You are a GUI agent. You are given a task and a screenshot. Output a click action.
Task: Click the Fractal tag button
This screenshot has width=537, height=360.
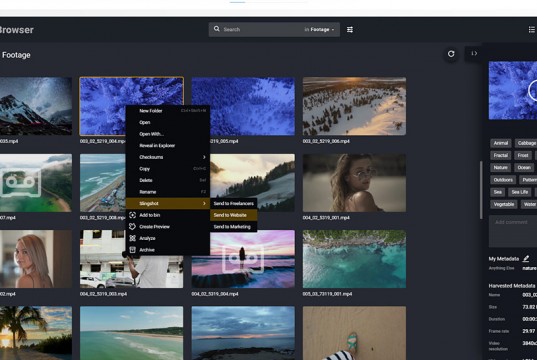500,156
